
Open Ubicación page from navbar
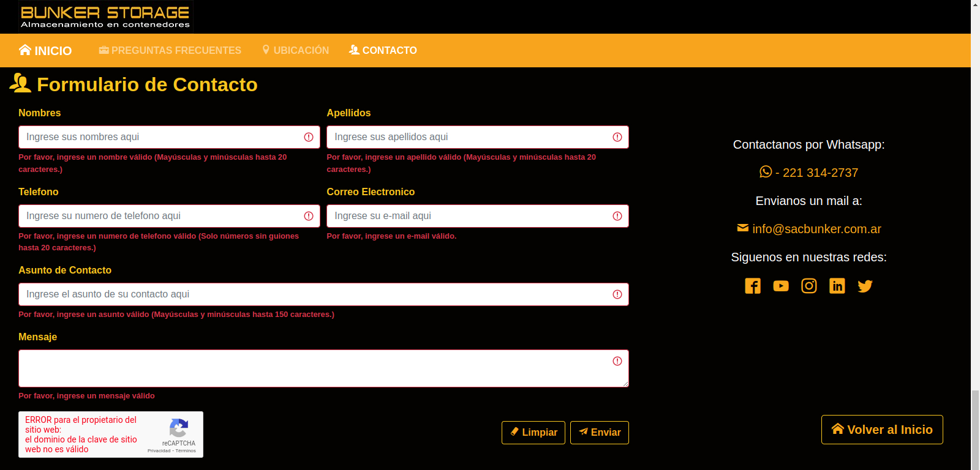[x=295, y=51]
